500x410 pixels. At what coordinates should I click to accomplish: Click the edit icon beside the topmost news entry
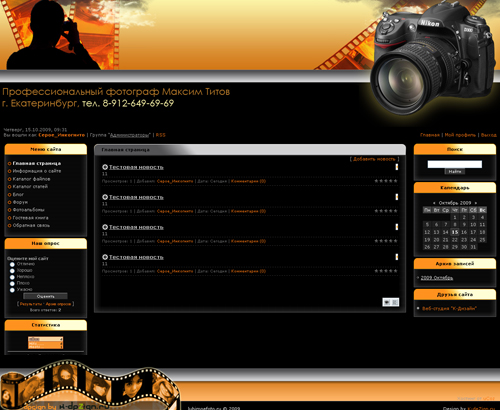pos(397,167)
